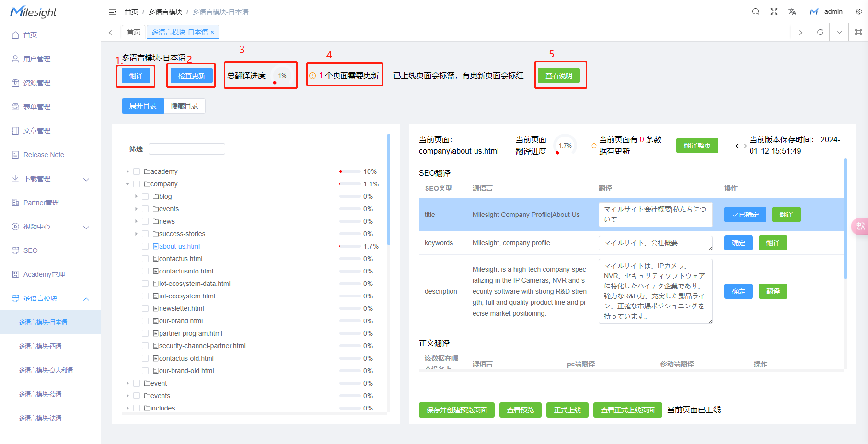
Task: Toggle fullscreen with the expand arrows icon
Action: (774, 11)
